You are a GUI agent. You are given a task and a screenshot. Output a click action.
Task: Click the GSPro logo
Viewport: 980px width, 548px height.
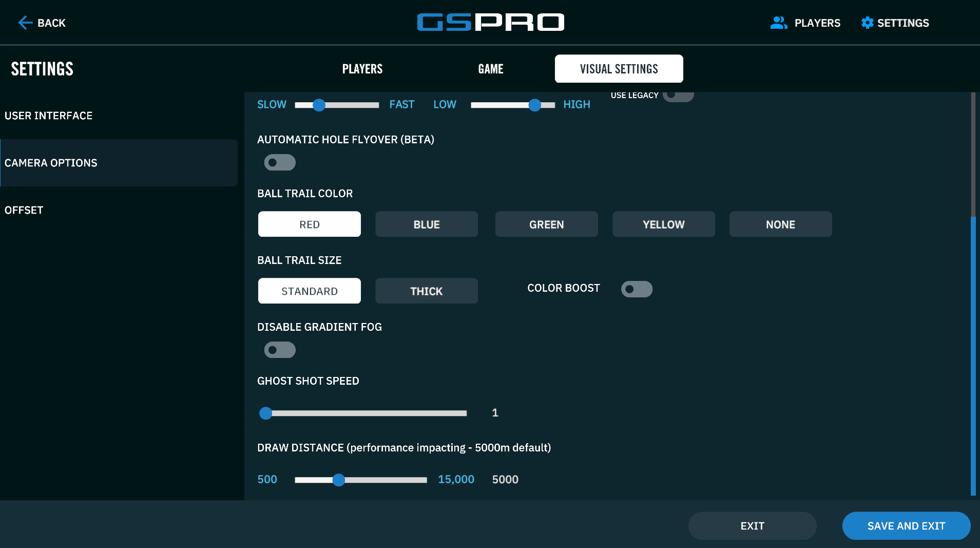(x=490, y=22)
